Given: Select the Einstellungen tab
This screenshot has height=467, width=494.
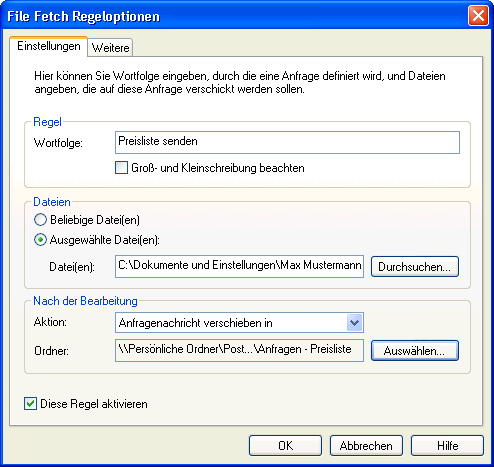Looking at the screenshot, I should pyautogui.click(x=49, y=46).
